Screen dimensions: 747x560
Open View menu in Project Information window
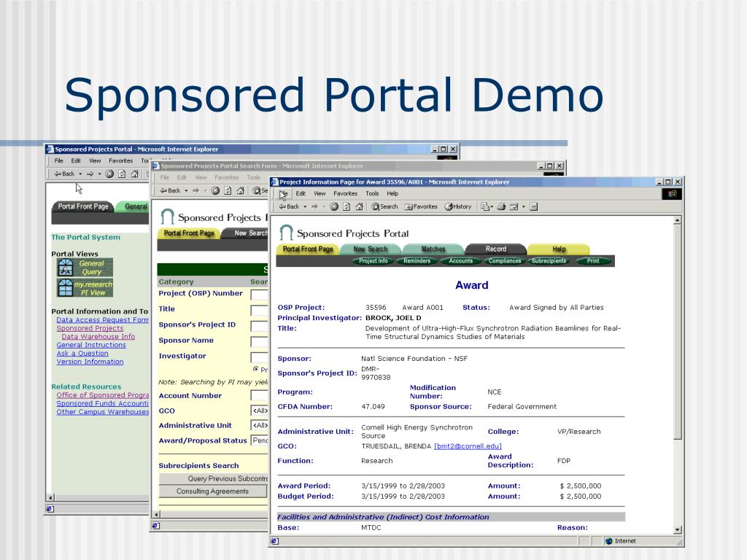tap(320, 194)
